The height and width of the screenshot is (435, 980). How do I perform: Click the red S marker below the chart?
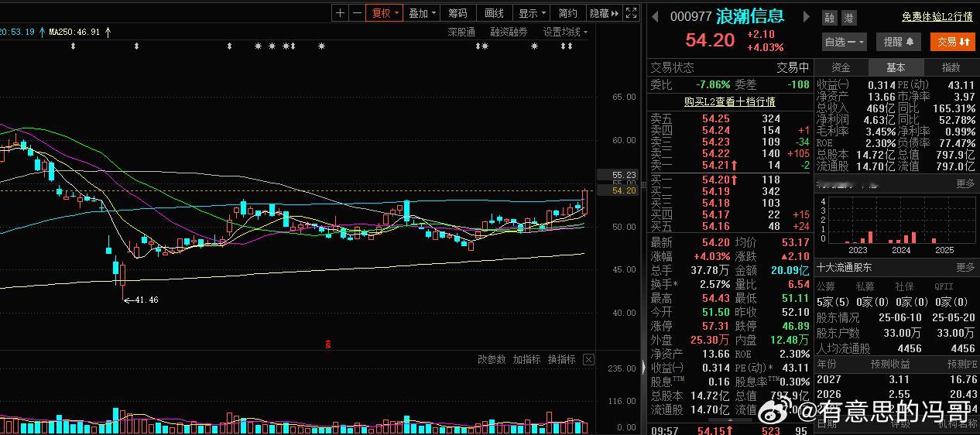click(328, 344)
